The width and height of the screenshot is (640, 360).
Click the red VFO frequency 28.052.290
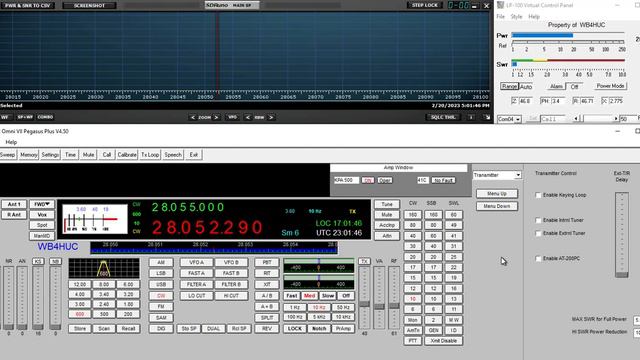coord(207,227)
